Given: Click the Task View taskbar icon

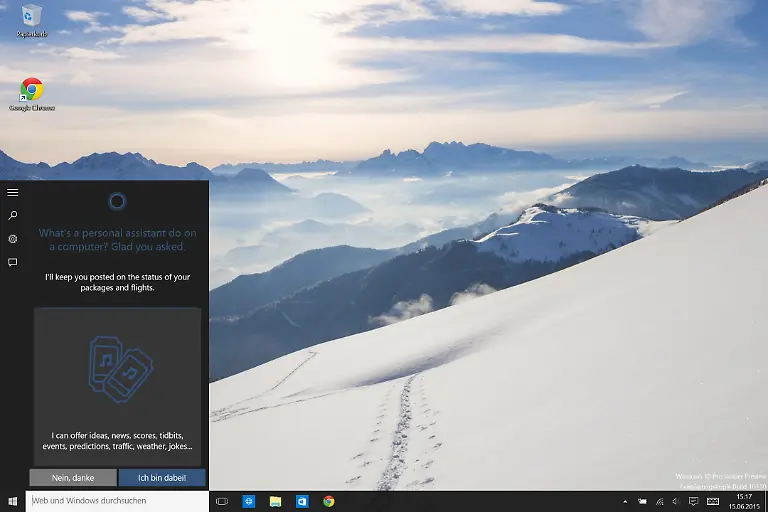Looking at the screenshot, I should point(222,501).
